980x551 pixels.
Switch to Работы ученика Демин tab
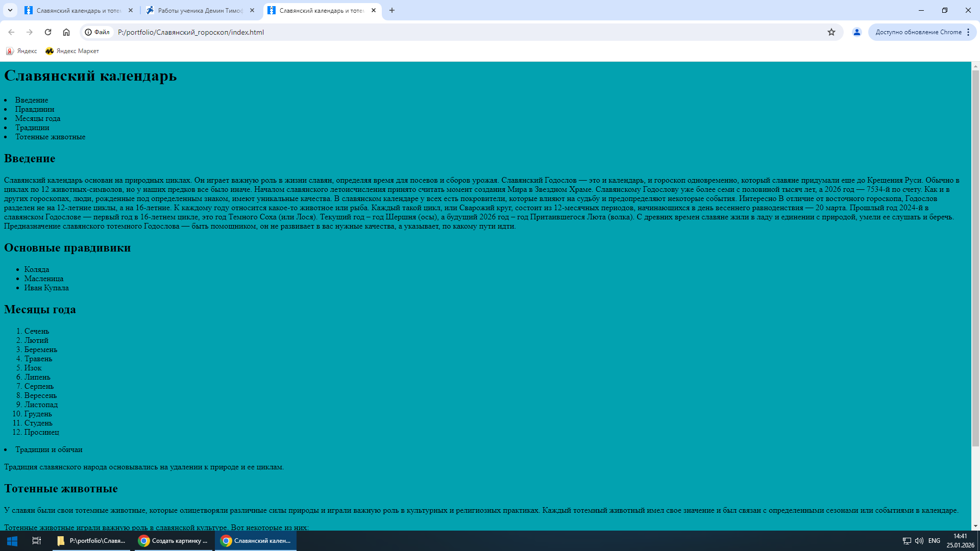pos(199,10)
